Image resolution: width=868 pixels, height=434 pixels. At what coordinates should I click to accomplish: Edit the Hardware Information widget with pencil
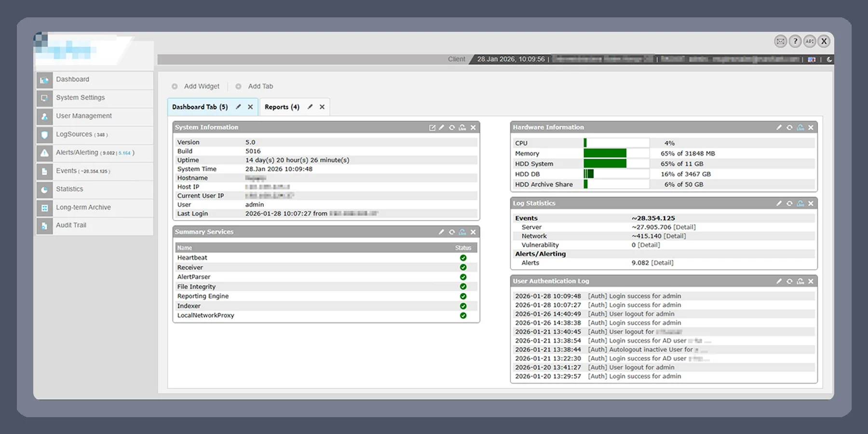779,128
